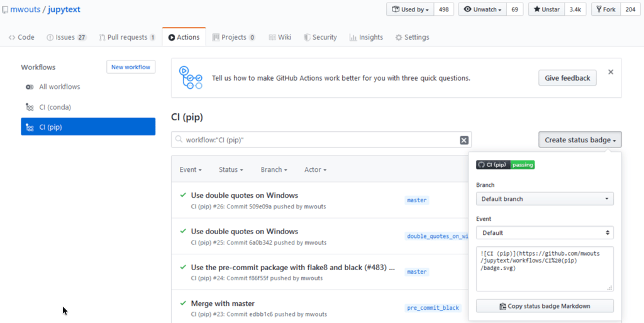Viewport: 644px width, 323px height.
Task: Click the Used by count 498
Action: pyautogui.click(x=443, y=9)
